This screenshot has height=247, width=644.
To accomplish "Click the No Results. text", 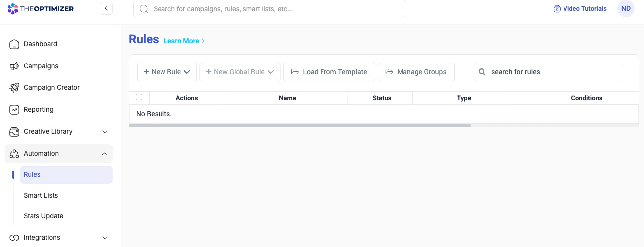I will (154, 114).
